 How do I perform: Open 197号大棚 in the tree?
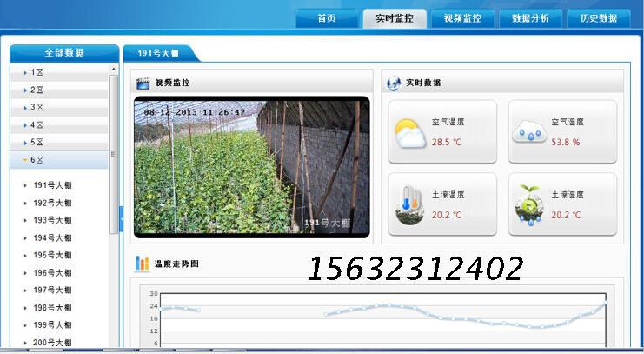52,291
